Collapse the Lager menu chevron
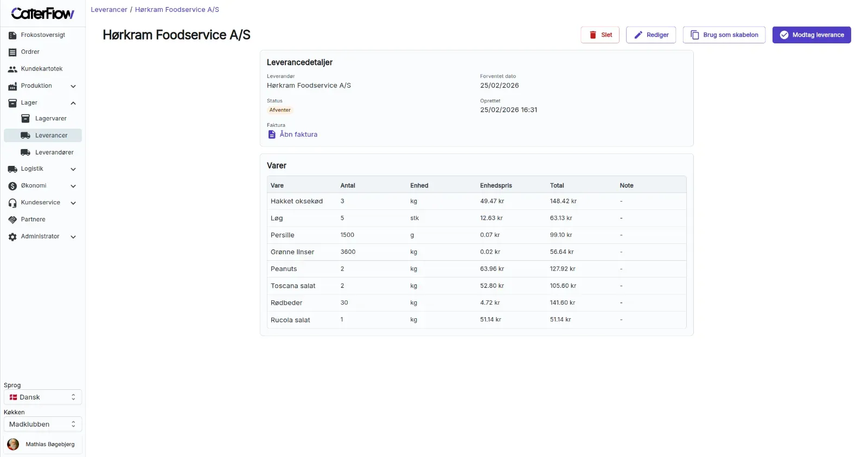868x457 pixels. point(73,103)
